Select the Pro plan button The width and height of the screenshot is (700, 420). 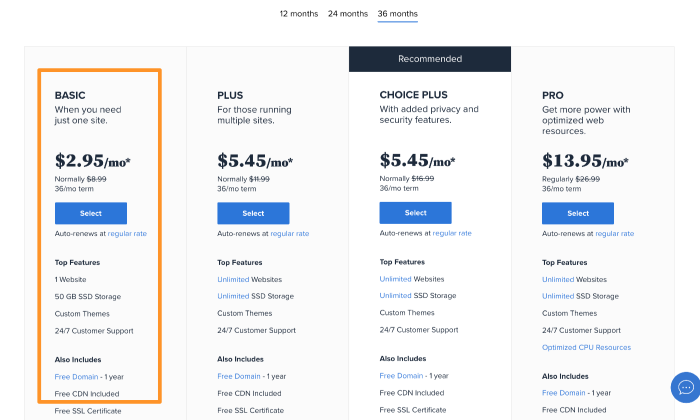point(578,213)
